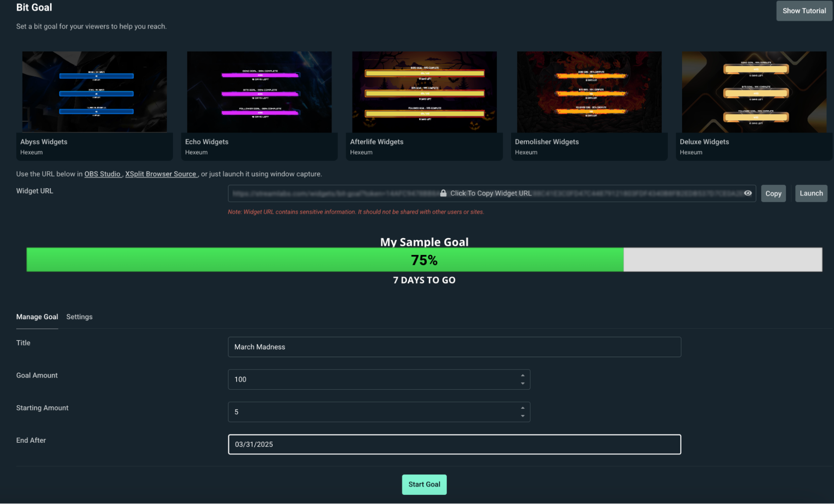Copy the widget URL
This screenshot has height=504, width=834.
773,193
